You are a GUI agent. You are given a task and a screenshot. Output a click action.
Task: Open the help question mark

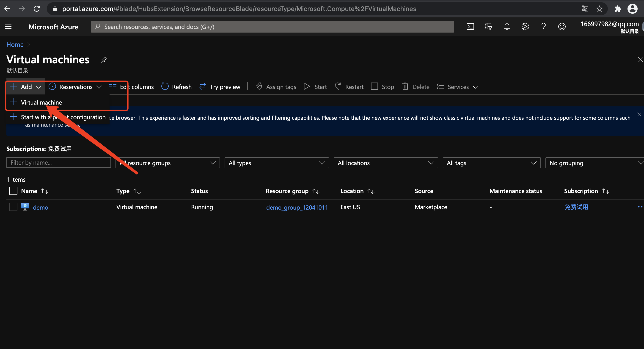(x=543, y=27)
